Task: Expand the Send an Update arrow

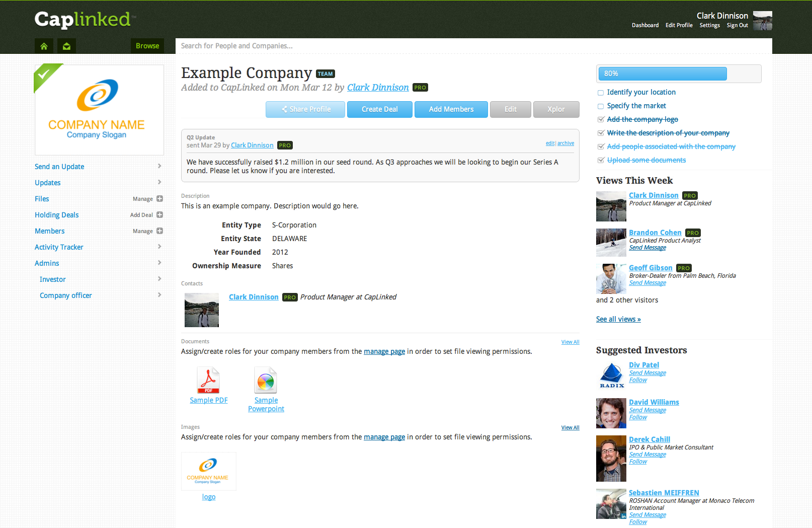Action: [159, 166]
